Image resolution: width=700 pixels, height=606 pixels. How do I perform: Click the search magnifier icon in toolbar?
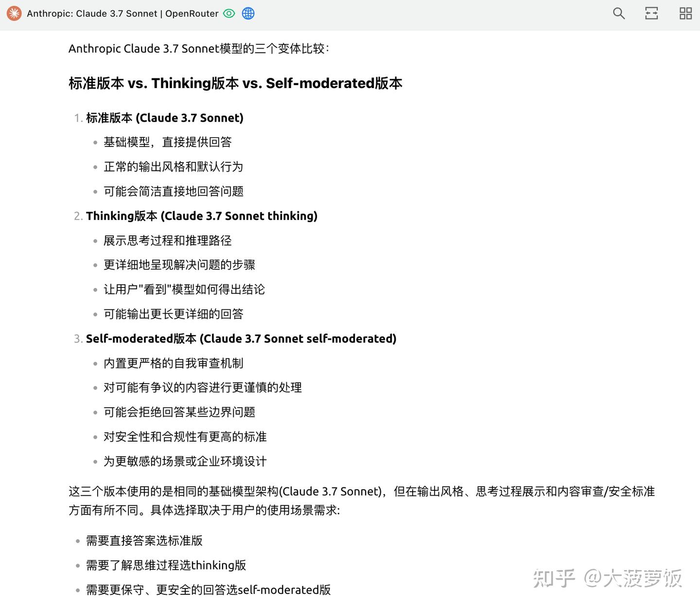[x=618, y=13]
